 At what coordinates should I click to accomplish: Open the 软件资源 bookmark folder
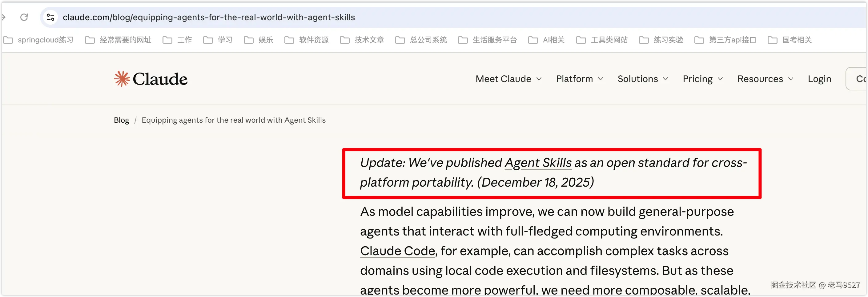click(307, 40)
